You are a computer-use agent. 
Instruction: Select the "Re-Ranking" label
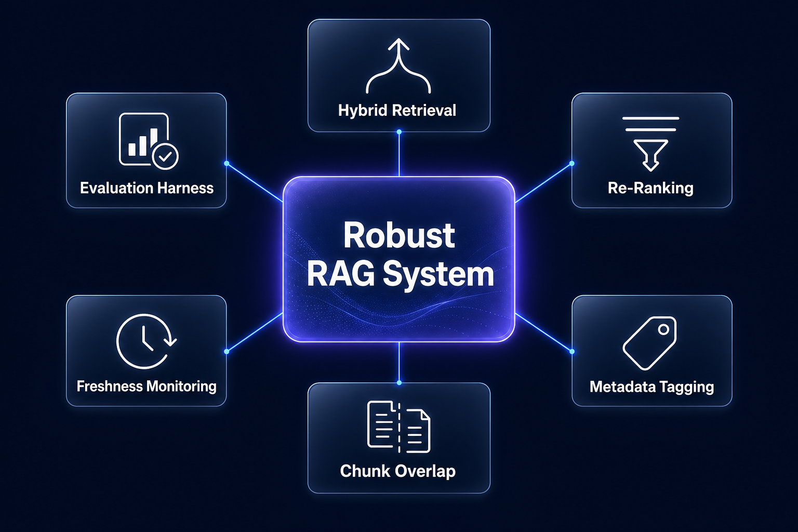click(651, 188)
